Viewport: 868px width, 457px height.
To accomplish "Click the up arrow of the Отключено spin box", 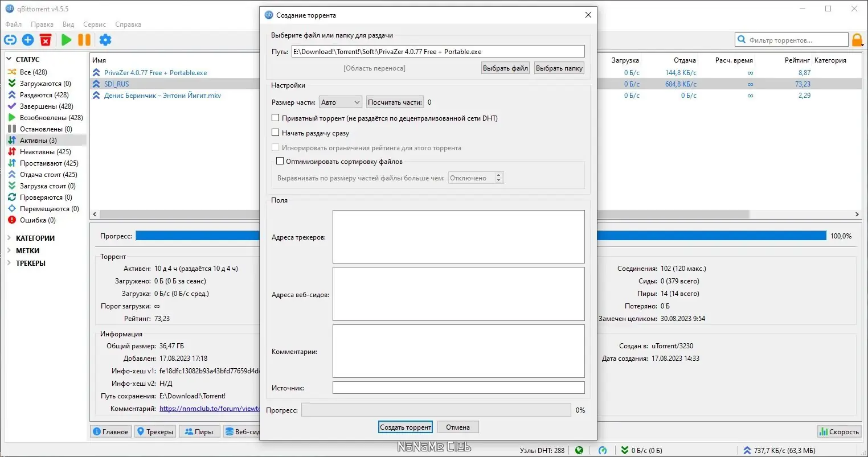I will (499, 175).
